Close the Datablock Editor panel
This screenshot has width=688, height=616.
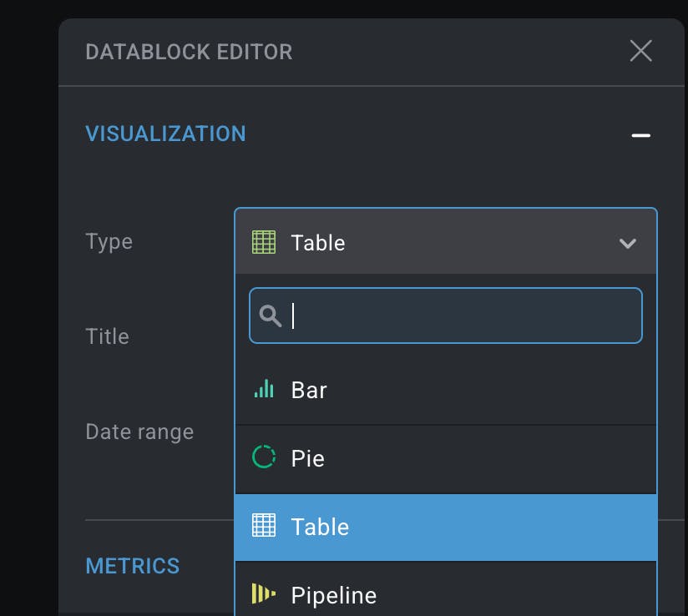point(640,51)
